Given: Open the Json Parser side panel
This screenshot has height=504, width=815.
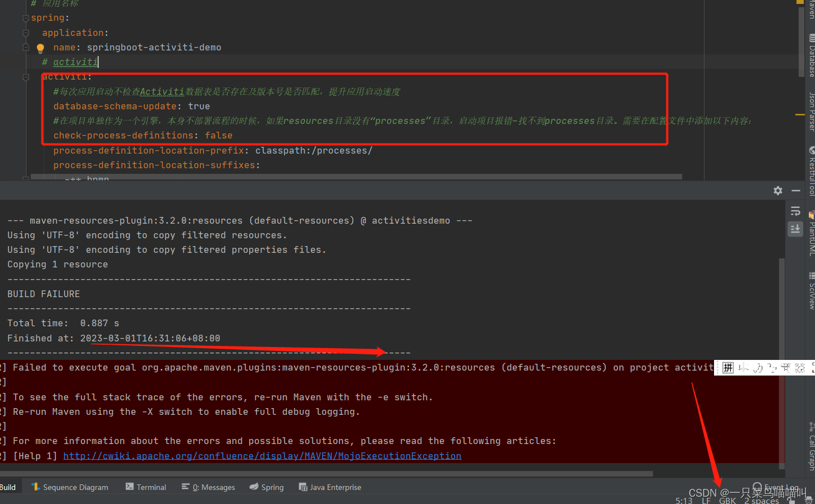Looking at the screenshot, I should pos(811,111).
